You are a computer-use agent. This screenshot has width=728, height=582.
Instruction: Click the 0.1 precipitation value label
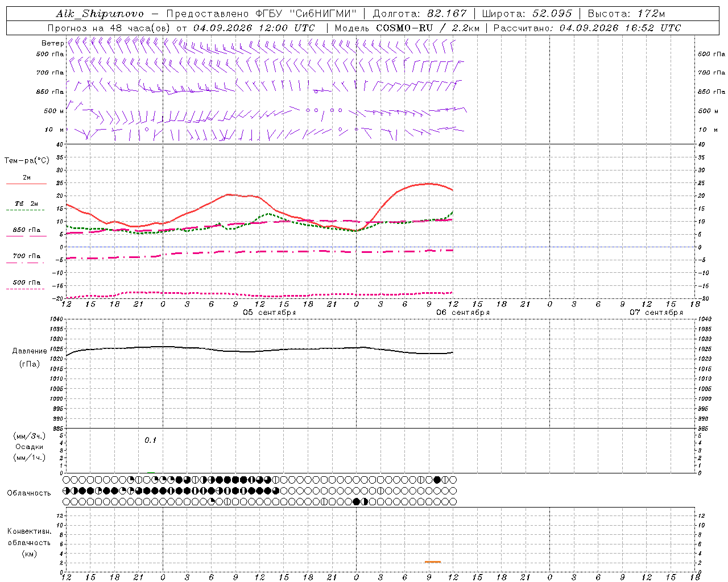(150, 440)
